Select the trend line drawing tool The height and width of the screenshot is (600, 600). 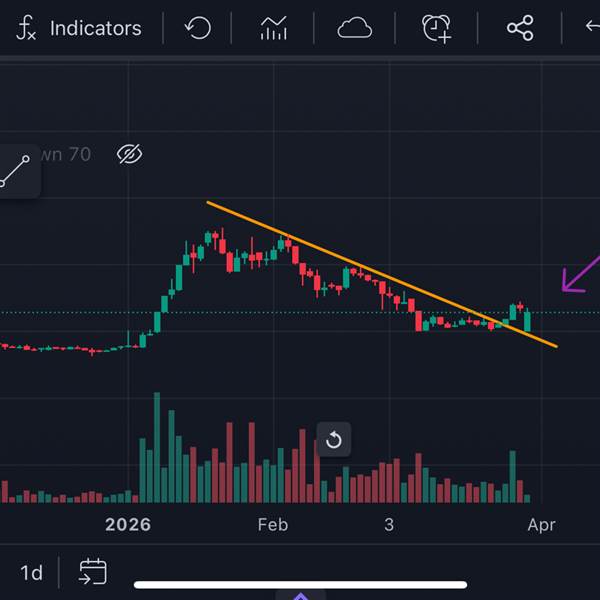click(15, 172)
